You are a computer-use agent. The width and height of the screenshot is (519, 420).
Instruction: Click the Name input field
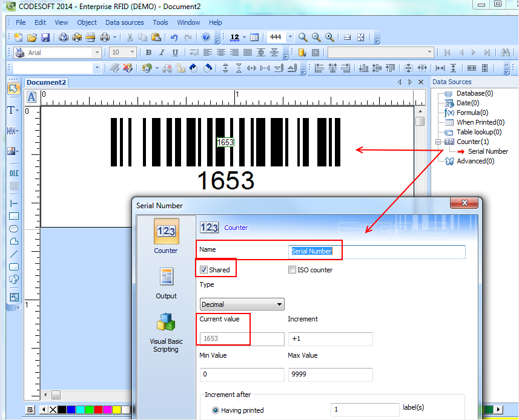point(377,252)
